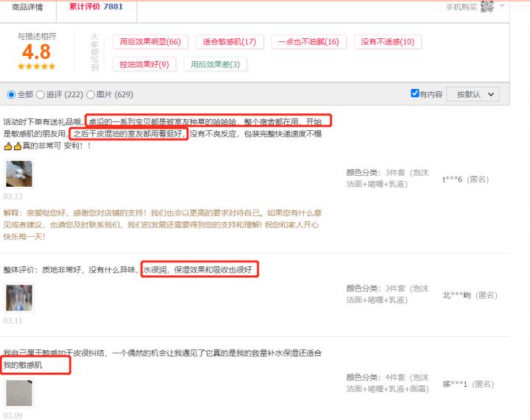Click 4件套 color classification text
Screen dimensions: 530x420
point(395,377)
